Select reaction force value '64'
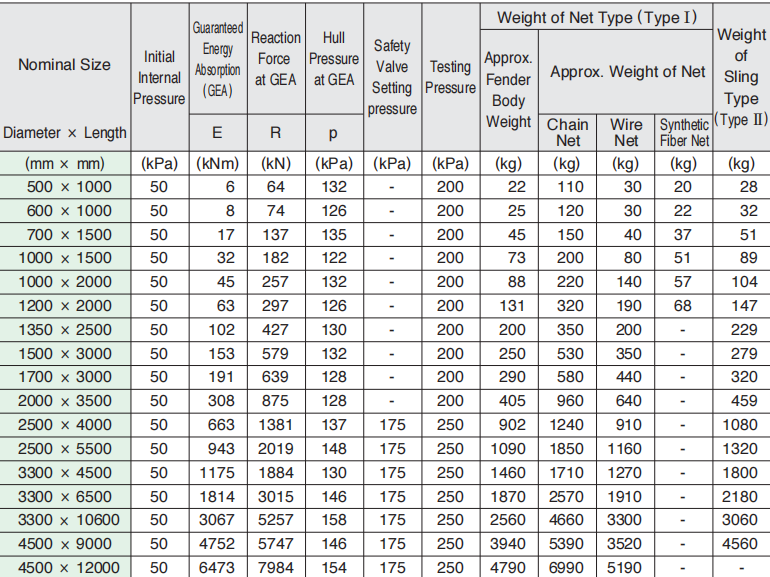This screenshot has height=577, width=770. 275,187
